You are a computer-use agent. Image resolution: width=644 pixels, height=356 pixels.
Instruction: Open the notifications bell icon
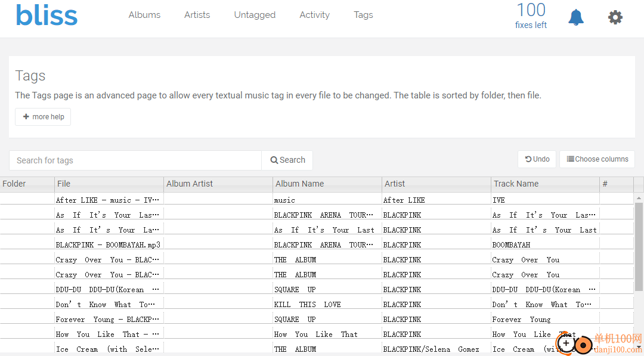(x=576, y=17)
